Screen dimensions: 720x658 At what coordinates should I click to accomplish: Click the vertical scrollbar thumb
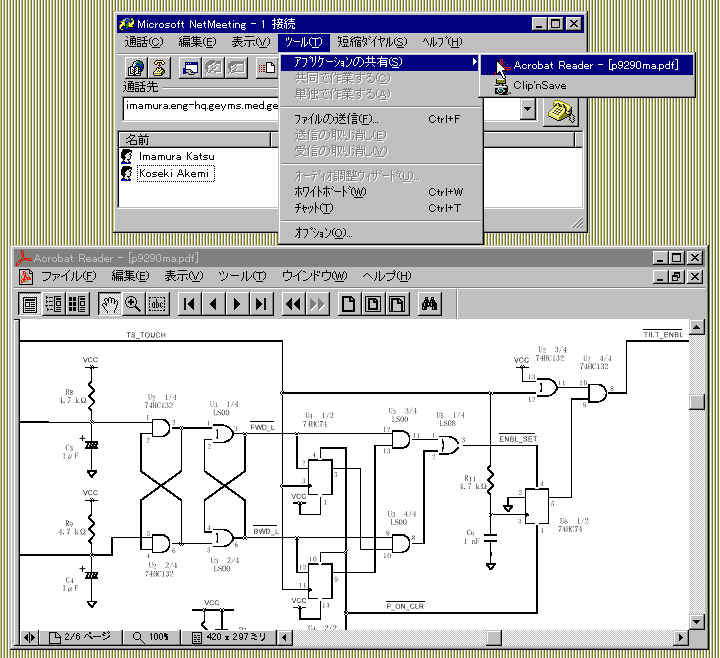pos(697,402)
